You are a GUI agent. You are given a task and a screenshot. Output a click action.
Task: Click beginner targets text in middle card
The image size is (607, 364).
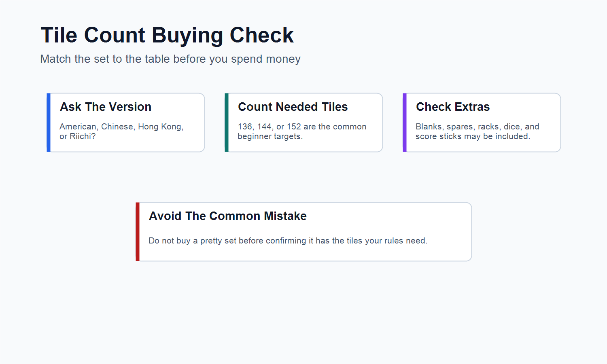pyautogui.click(x=270, y=137)
